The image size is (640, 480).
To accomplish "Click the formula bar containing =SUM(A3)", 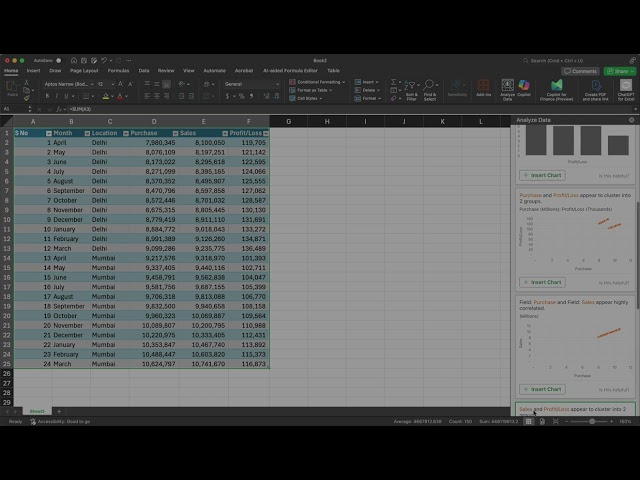I will click(x=351, y=109).
